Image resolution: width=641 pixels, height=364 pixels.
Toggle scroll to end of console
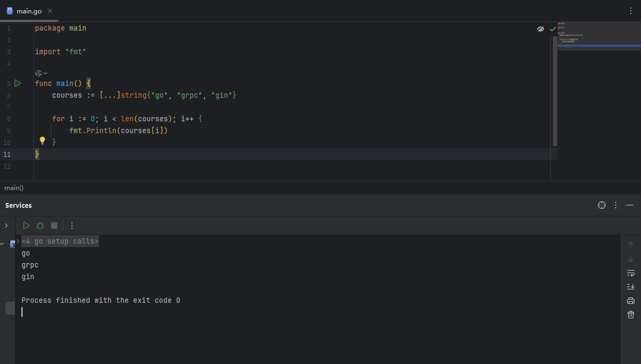pos(631,287)
